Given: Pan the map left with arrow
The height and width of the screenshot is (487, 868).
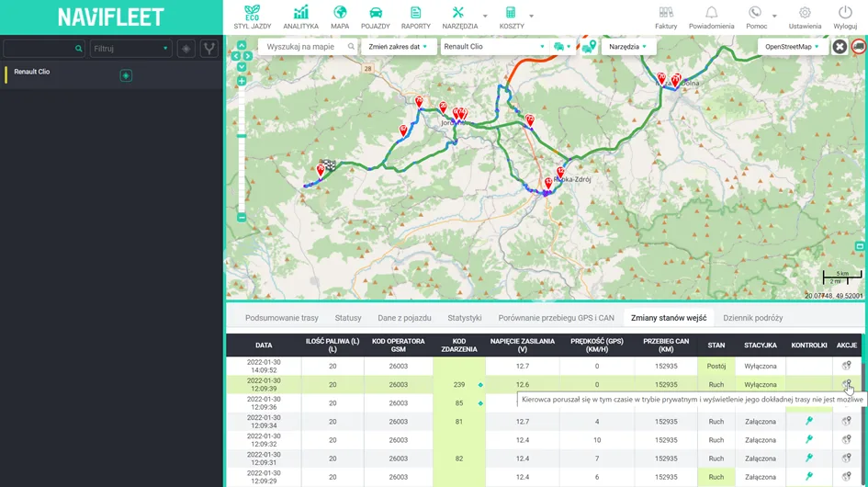Looking at the screenshot, I should coord(236,56).
